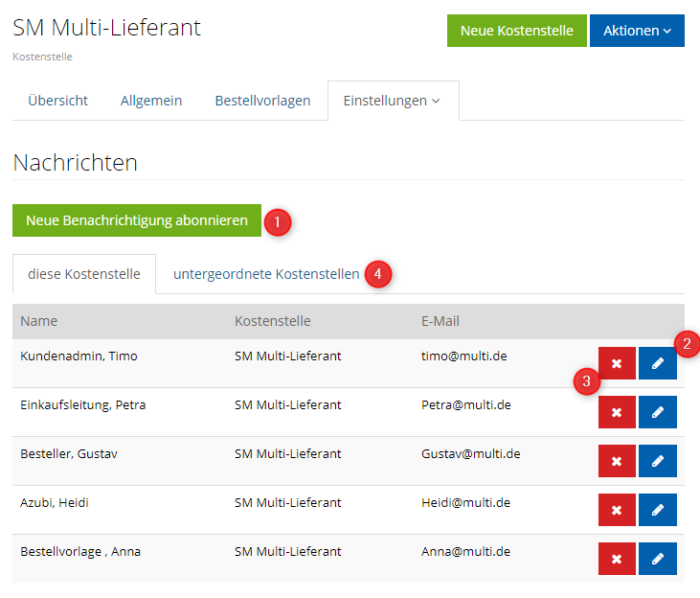
Task: Edit Bestellvorlage, Anna notification entry
Action: tap(657, 559)
